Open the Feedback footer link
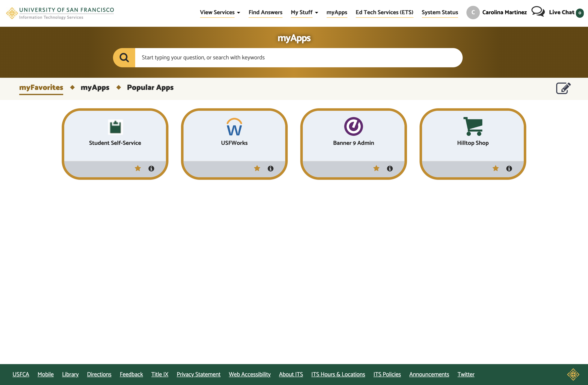This screenshot has height=385, width=588. (x=131, y=374)
